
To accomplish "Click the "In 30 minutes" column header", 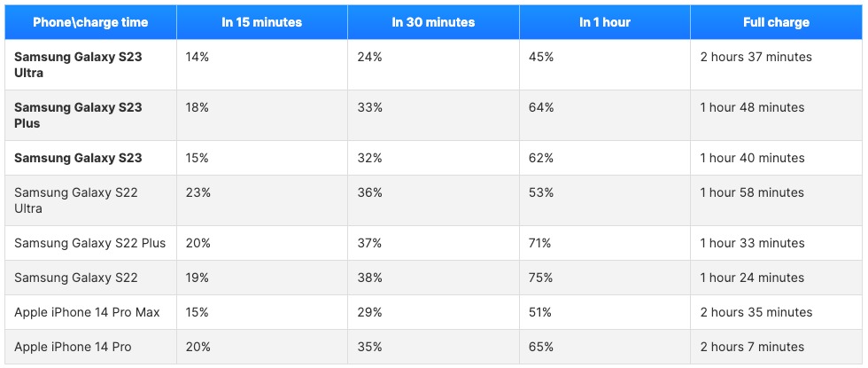I will click(433, 22).
